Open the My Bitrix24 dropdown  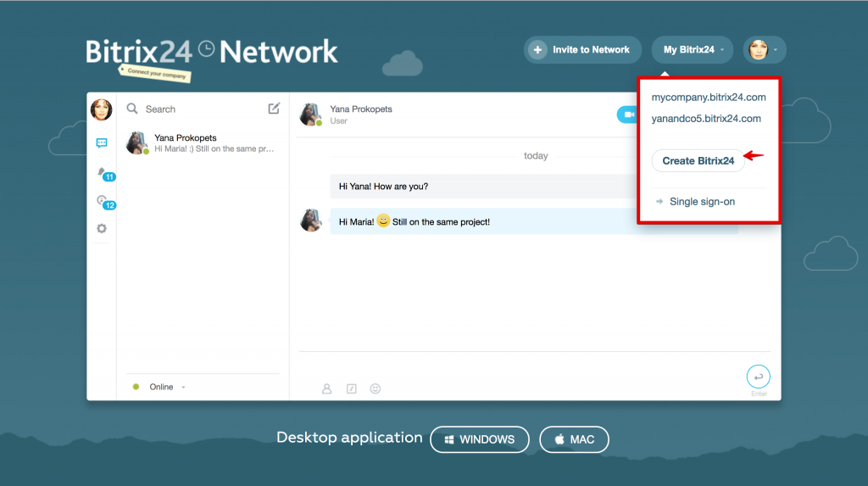coord(692,50)
